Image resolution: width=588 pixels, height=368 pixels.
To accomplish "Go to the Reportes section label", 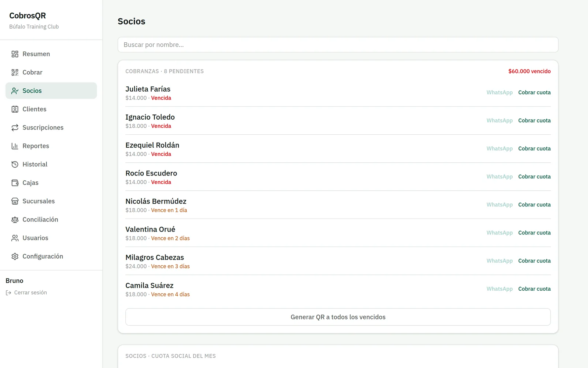I will [36, 146].
